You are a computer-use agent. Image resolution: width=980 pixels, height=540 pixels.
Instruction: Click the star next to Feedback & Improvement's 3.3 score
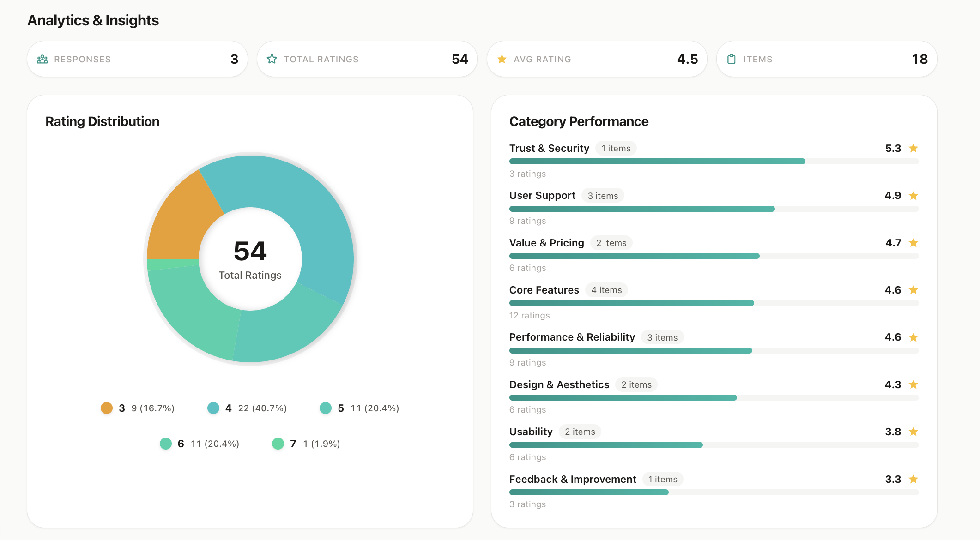913,479
